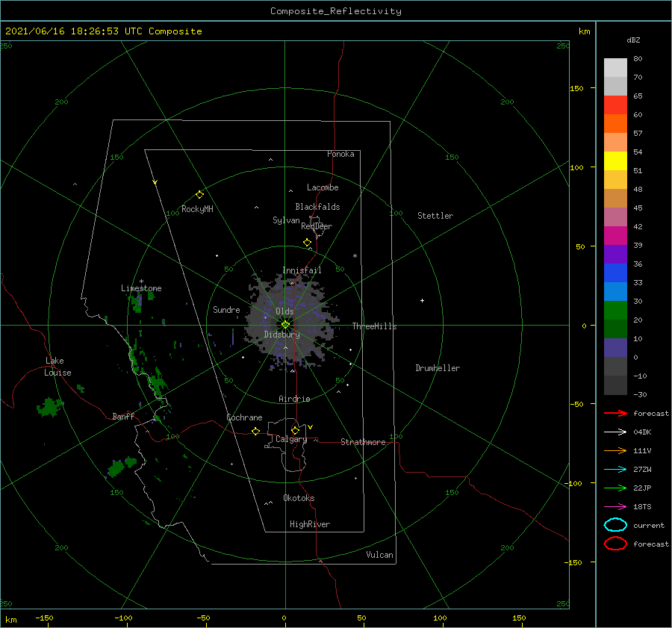Click the ThreeHills town label
Image resolution: width=672 pixels, height=628 pixels.
(x=375, y=326)
